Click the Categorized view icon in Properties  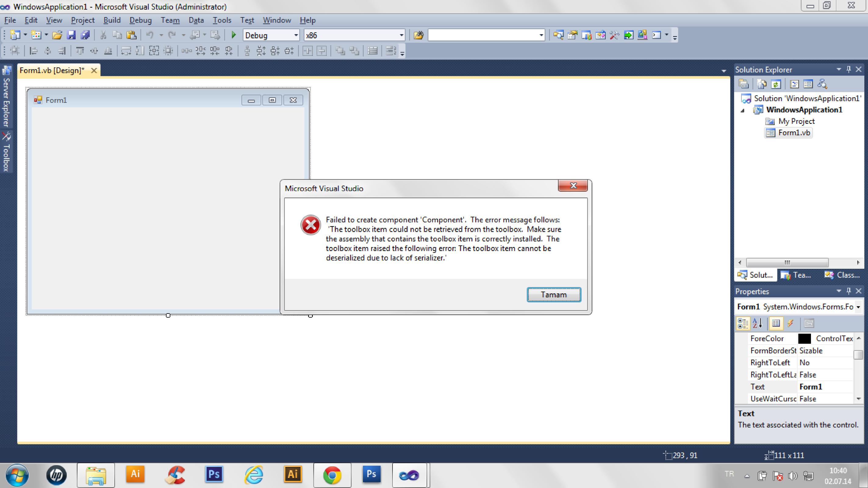(743, 323)
